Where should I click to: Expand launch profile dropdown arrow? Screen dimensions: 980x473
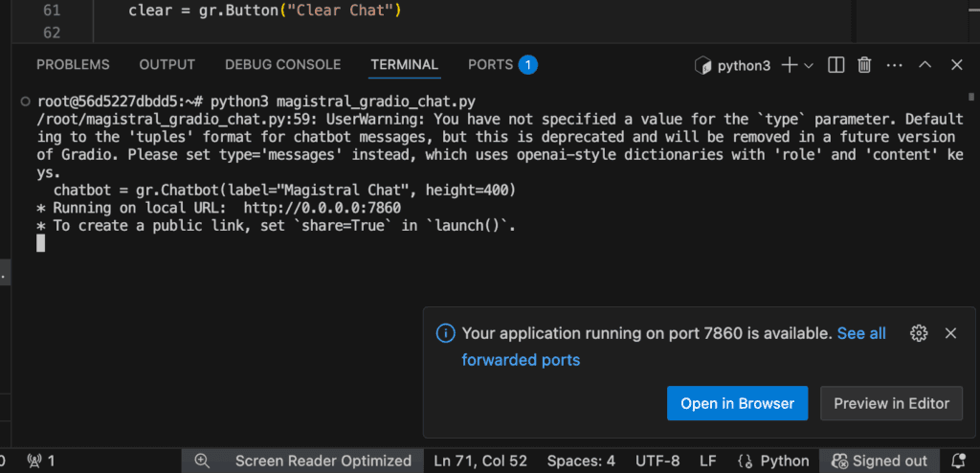click(808, 66)
